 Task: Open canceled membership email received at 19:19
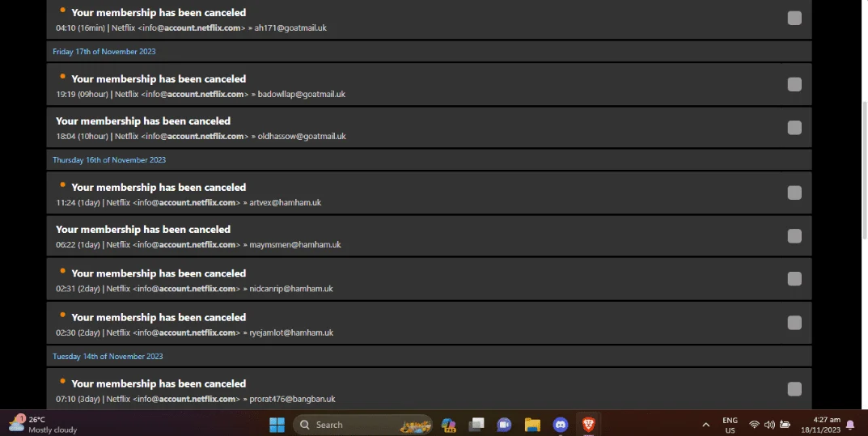[x=429, y=85]
